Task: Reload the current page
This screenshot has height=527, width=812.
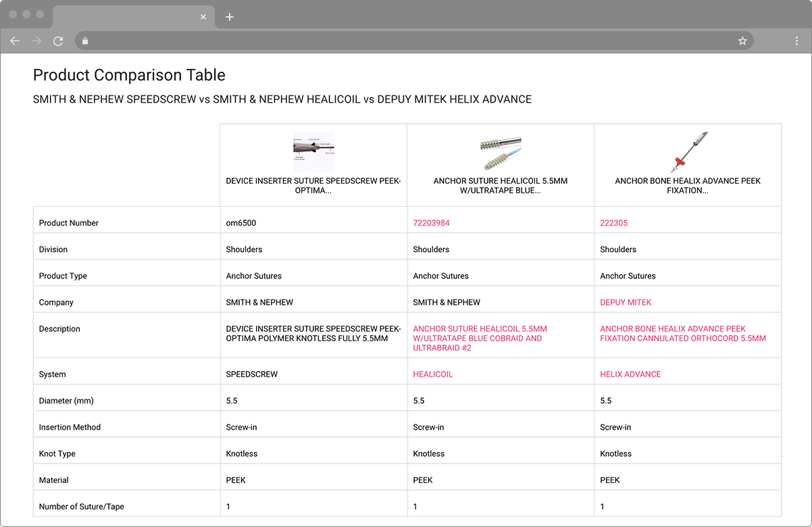Action: [x=58, y=41]
